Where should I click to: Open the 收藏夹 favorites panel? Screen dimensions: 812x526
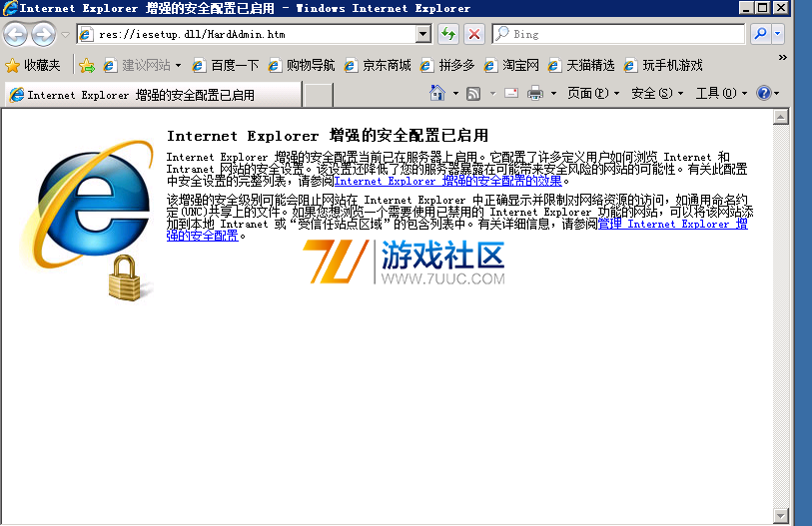(x=33, y=65)
